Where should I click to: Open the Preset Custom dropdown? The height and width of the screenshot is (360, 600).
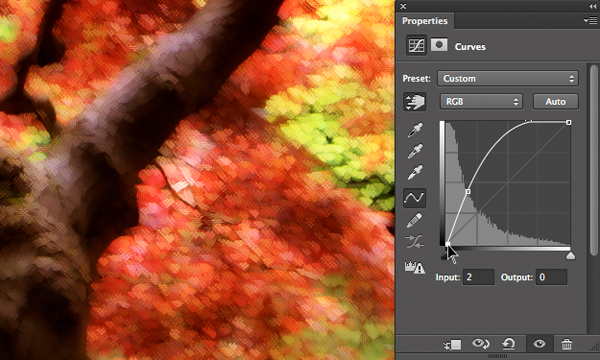508,78
